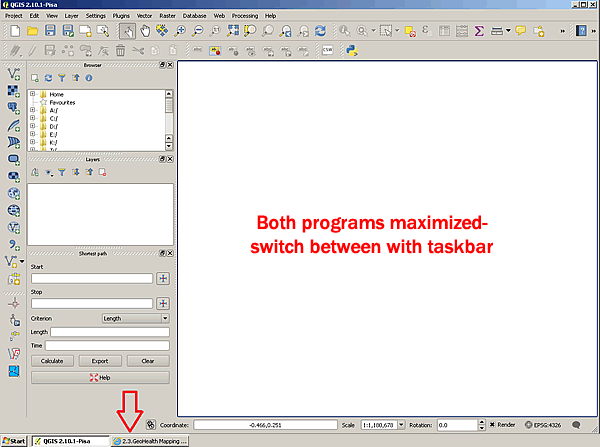Click the Zoom Out magnifier tool
The width and height of the screenshot is (600, 447).
coord(197,31)
